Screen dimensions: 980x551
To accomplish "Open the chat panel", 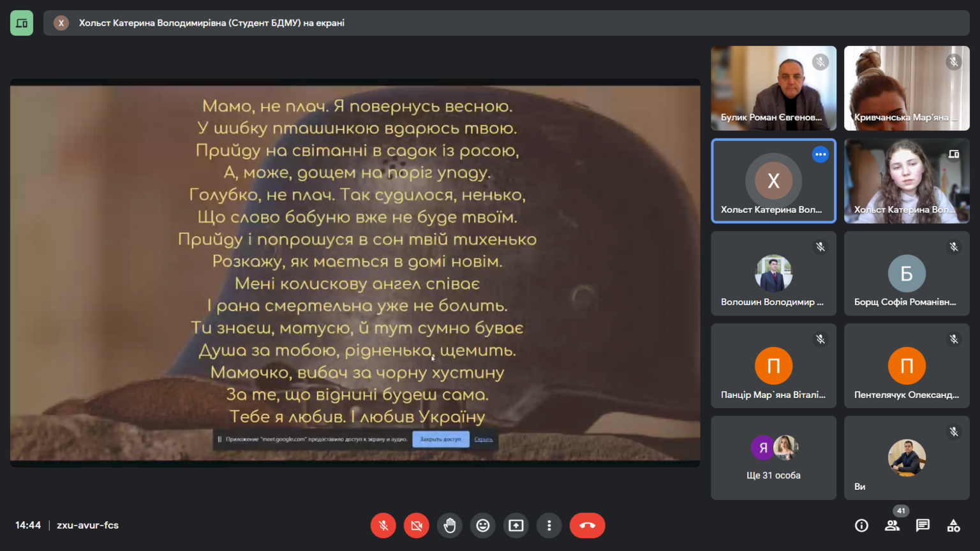I will [923, 525].
